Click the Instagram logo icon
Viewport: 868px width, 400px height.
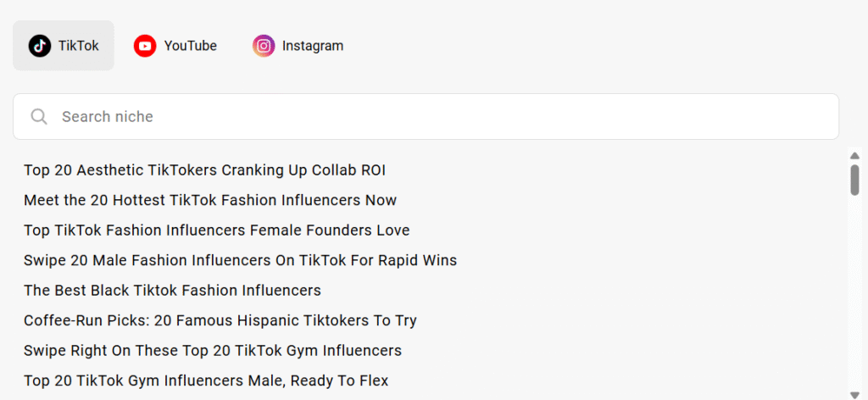pyautogui.click(x=264, y=46)
